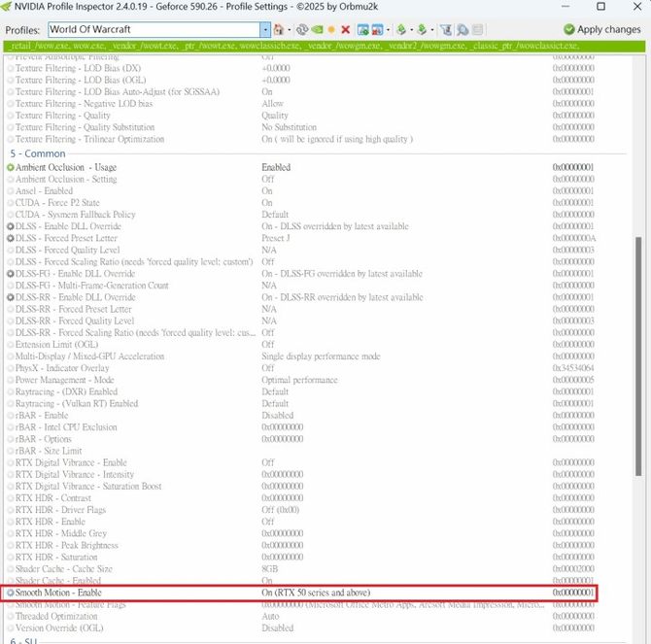
Task: Click the 'Preset J' value
Action: click(276, 238)
